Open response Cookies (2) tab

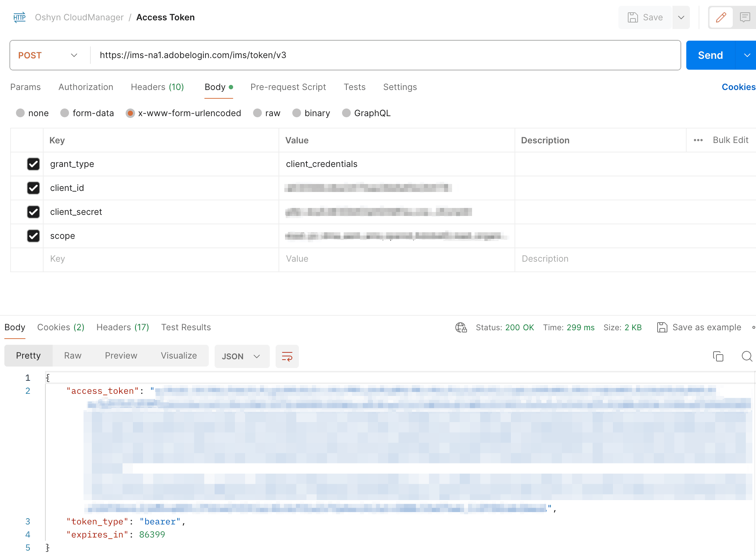tap(61, 327)
